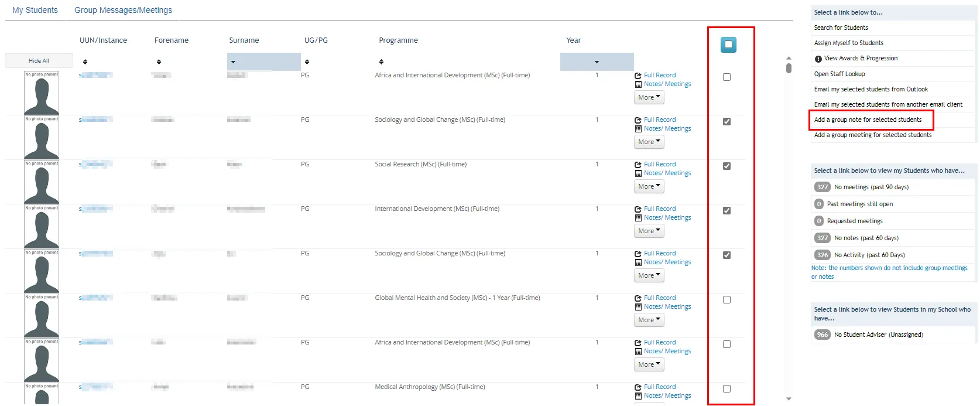Click sort arrows under UUN/Instance column

tap(85, 62)
